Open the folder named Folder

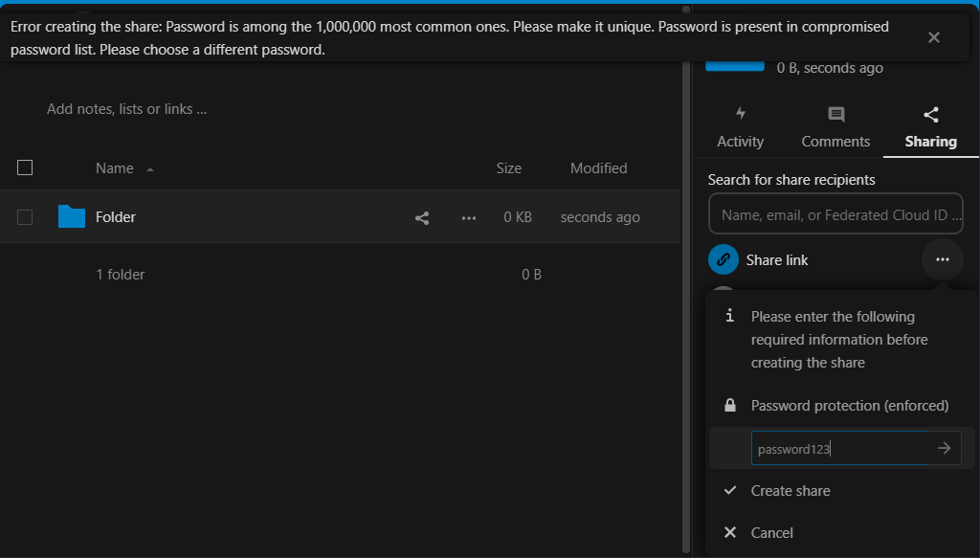click(x=116, y=217)
